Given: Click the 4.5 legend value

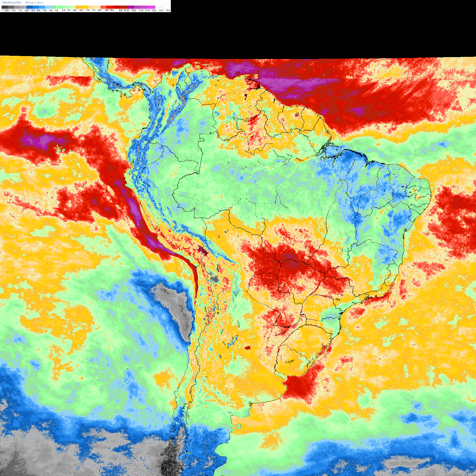Looking at the screenshot, I should 57,10.
